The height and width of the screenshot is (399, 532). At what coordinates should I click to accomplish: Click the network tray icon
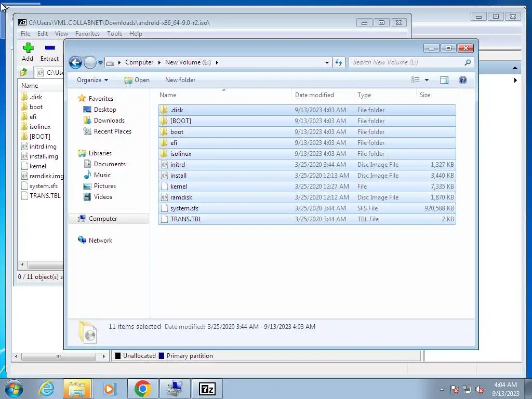(467, 390)
